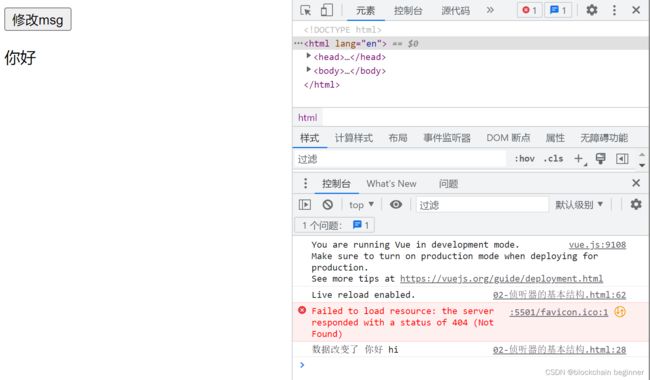Click the 'Live reload enabled.' message

click(363, 295)
